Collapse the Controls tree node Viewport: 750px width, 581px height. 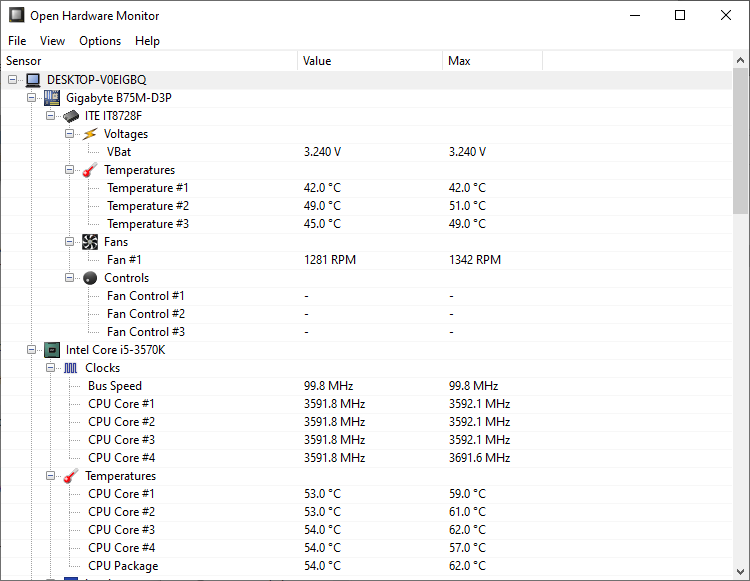[70, 278]
